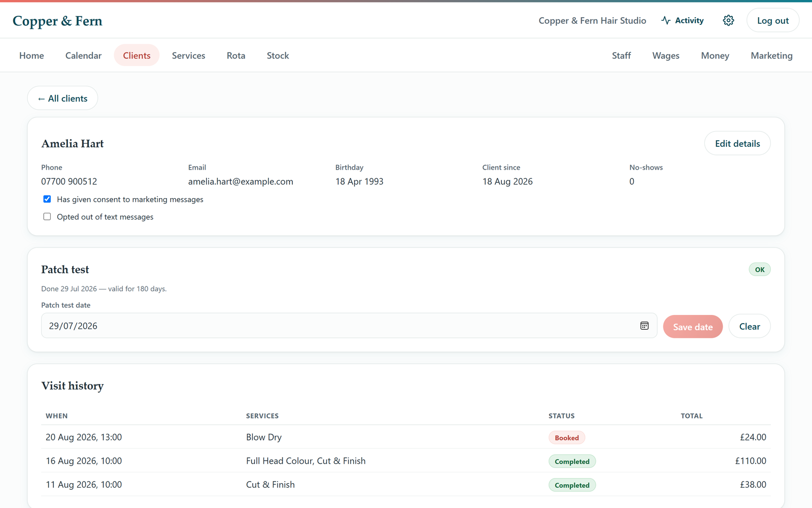This screenshot has width=812, height=508.
Task: Click Completed badge in the £38.00 row
Action: click(572, 485)
